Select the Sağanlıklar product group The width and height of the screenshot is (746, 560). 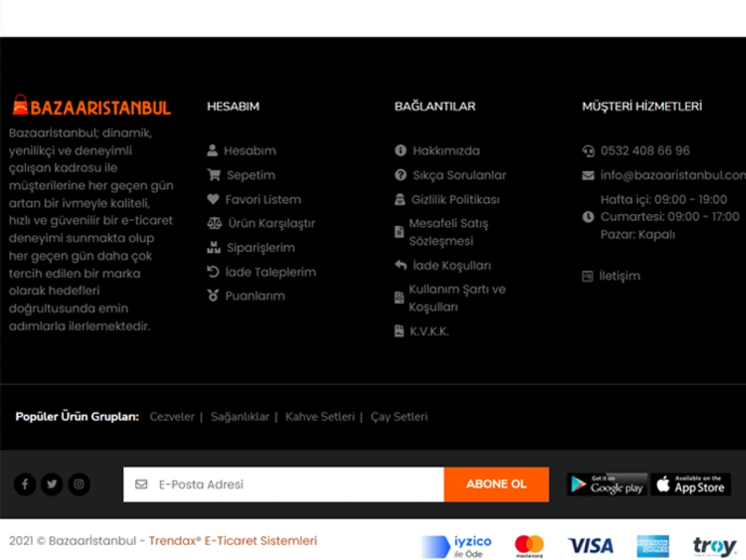tap(239, 416)
